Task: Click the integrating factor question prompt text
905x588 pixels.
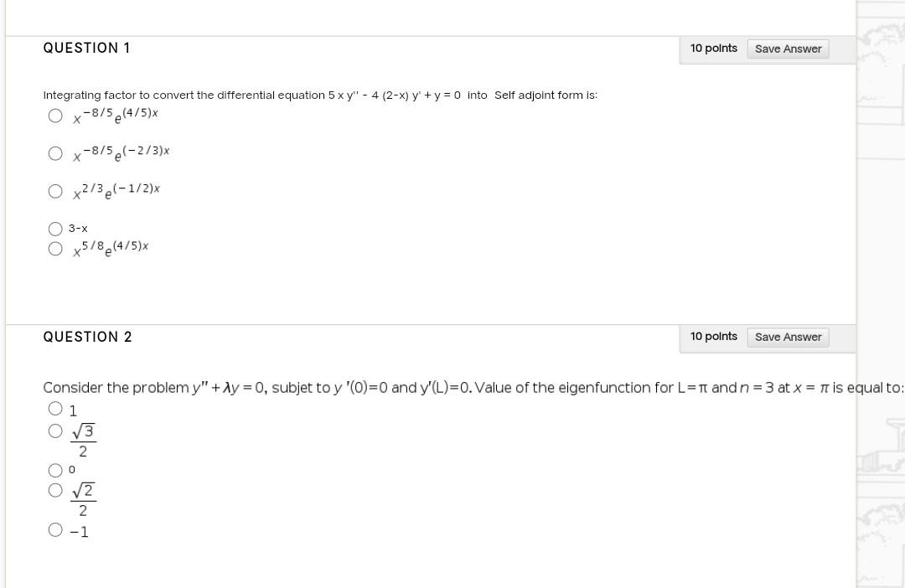Action: 320,95
